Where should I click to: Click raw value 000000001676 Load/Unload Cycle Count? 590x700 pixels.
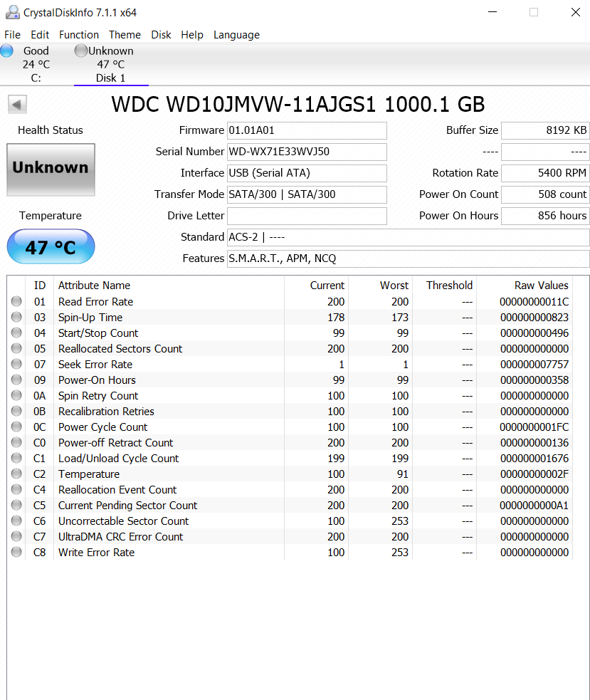534,459
